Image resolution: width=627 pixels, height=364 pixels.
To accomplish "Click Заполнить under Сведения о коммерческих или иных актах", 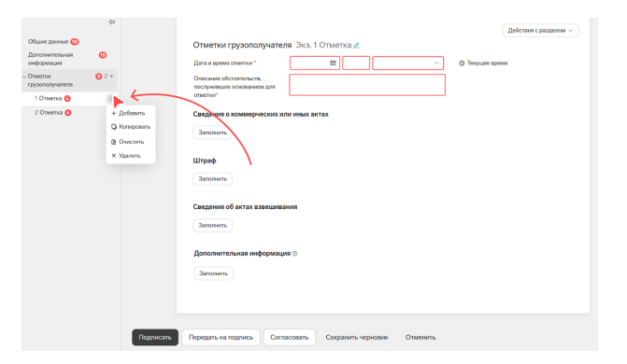I will [212, 133].
